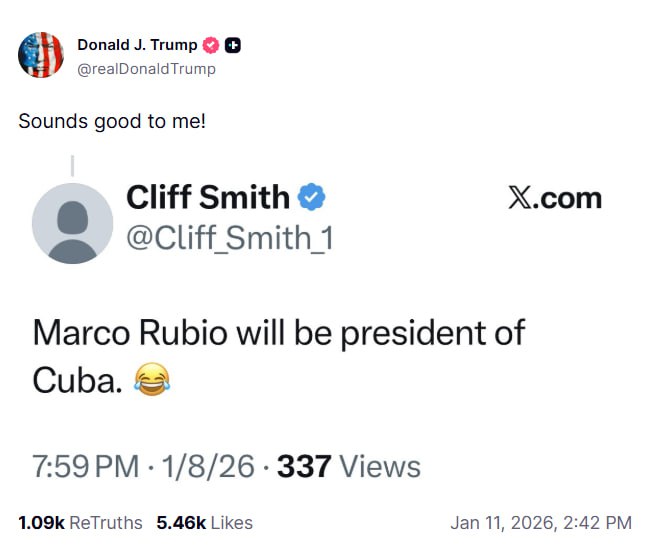
Task: Click the red verified badge
Action: [211, 45]
